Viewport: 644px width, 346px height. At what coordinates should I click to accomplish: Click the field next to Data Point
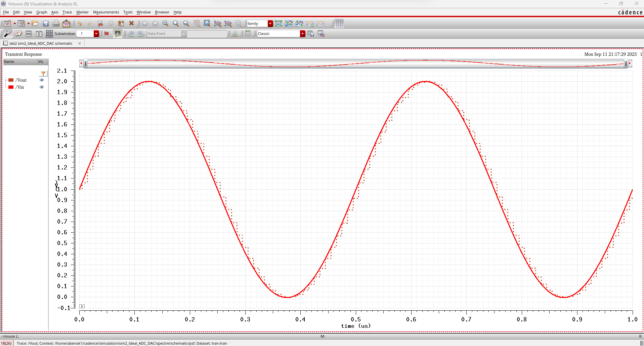(207, 34)
